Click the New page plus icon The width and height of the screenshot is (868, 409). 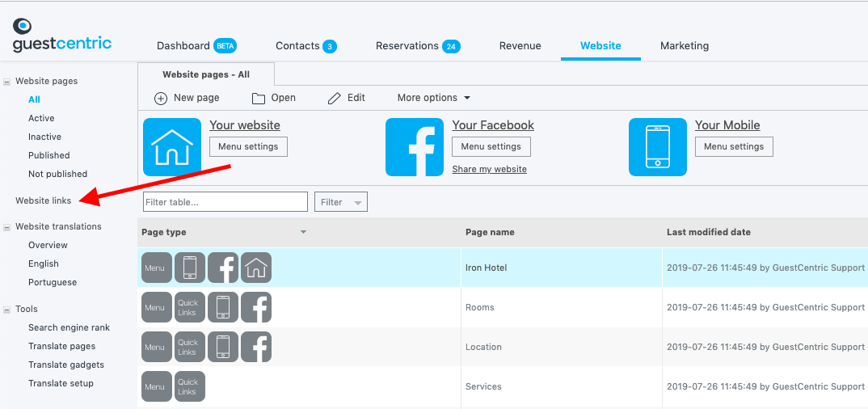coord(161,99)
